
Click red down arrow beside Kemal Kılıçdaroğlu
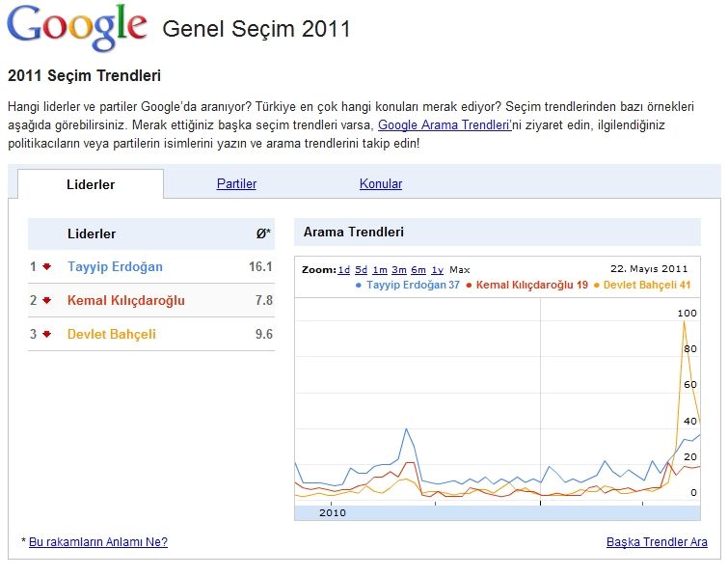(x=46, y=301)
